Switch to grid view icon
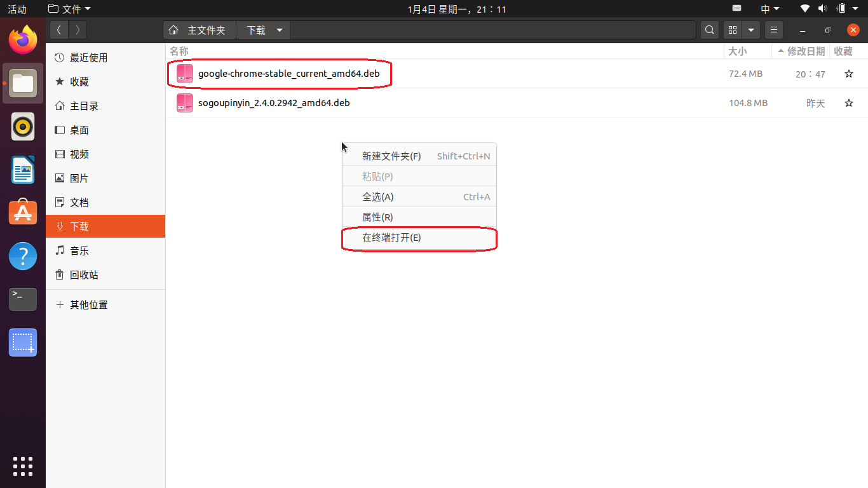Viewport: 868px width, 488px height. coord(733,30)
